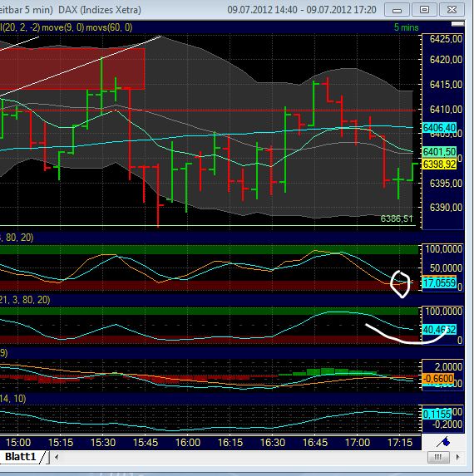Click the cyan 17,0559 stochastic value
Screen dimensions: 474x476
click(x=439, y=283)
